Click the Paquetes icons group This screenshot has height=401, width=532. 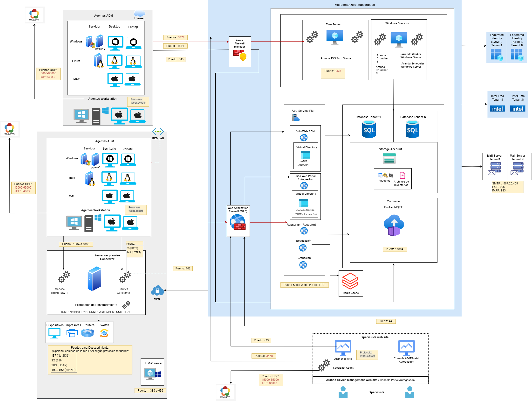tap(385, 175)
